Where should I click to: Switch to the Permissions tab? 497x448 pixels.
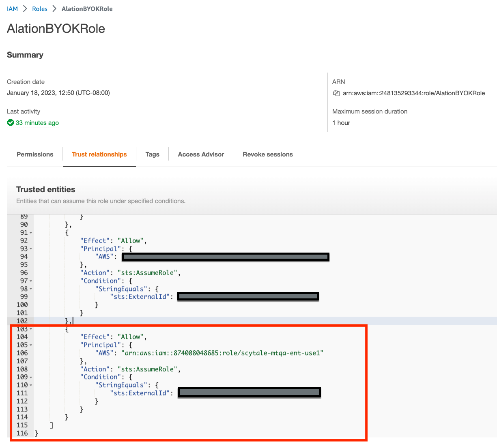click(x=35, y=154)
